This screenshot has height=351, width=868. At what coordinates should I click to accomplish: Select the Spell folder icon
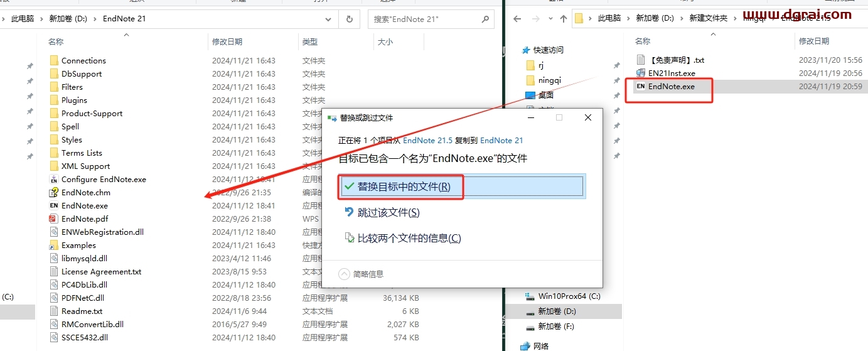[x=54, y=127]
